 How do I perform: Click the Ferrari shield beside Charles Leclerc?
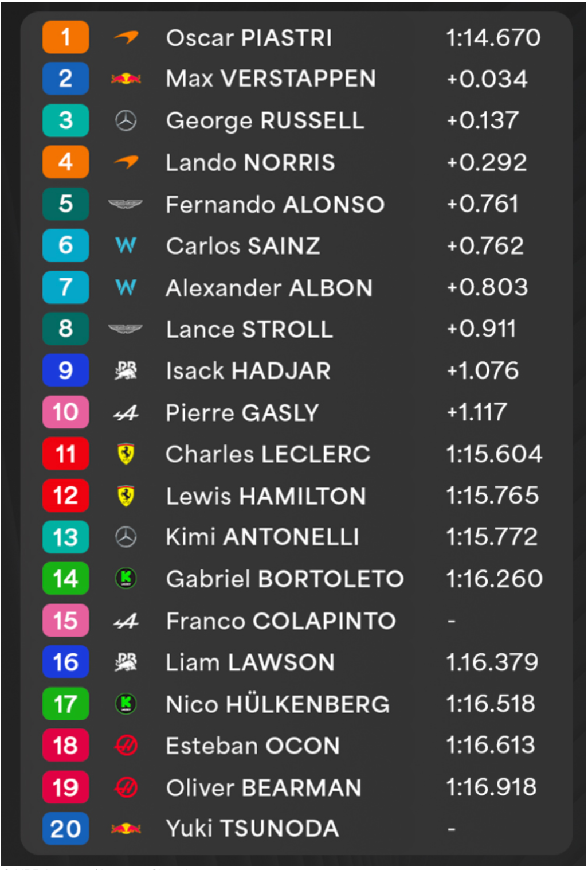pos(126,454)
